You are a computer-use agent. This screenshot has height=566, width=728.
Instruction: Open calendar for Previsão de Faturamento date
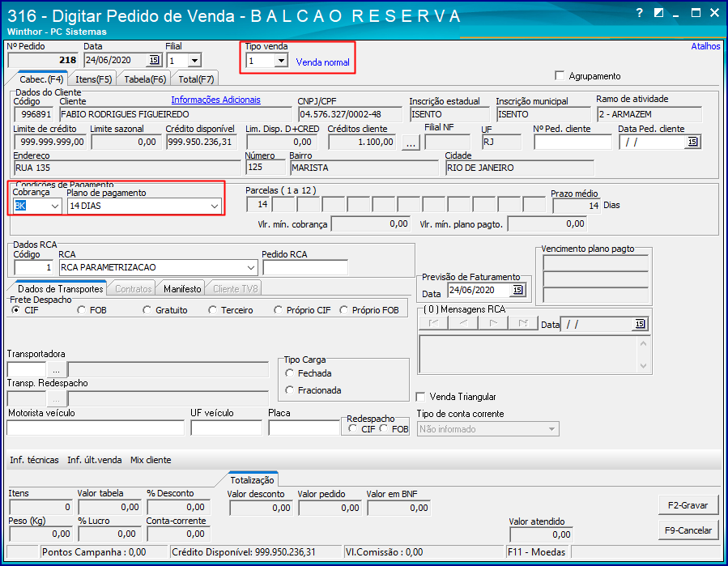(517, 290)
